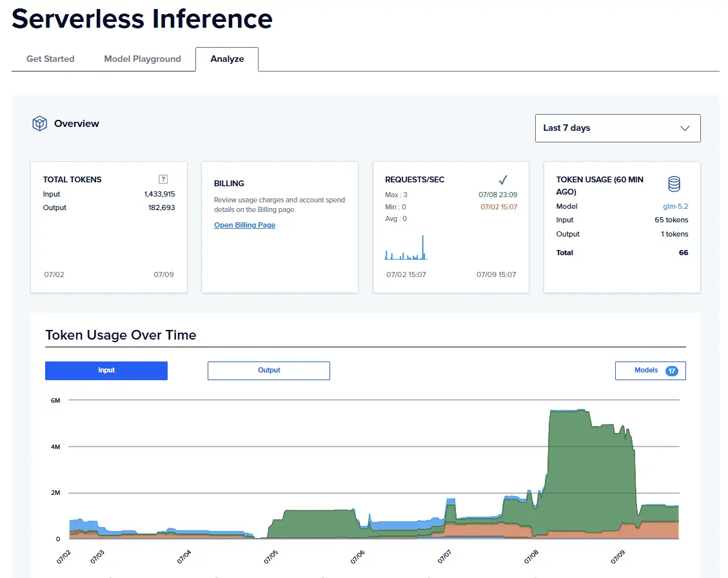Click the 07/08 date marker on chart axis
The image size is (728, 578).
[531, 556]
